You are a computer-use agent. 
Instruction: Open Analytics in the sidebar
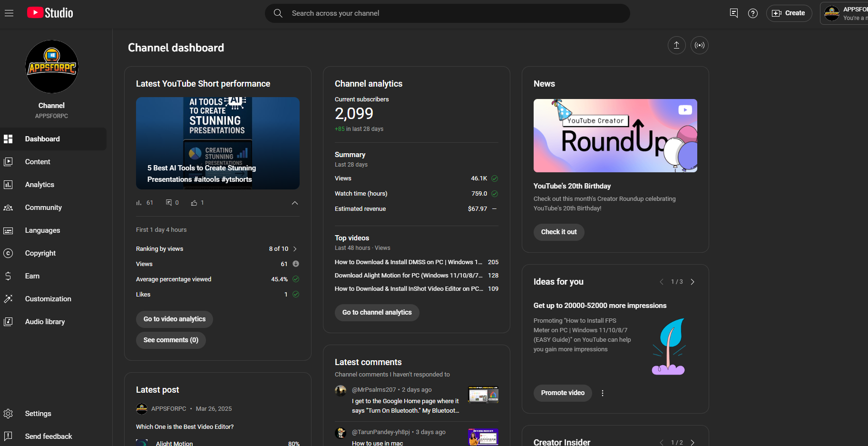[x=53, y=185]
